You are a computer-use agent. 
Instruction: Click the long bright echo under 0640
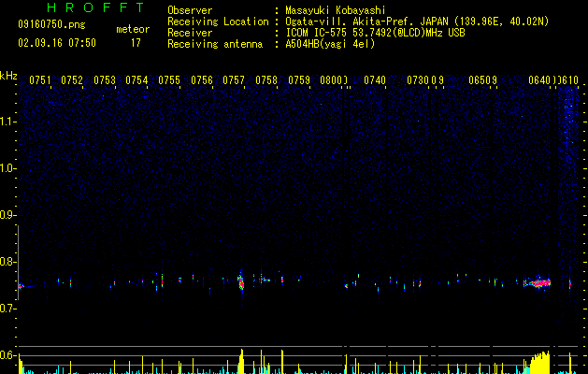pos(538,283)
